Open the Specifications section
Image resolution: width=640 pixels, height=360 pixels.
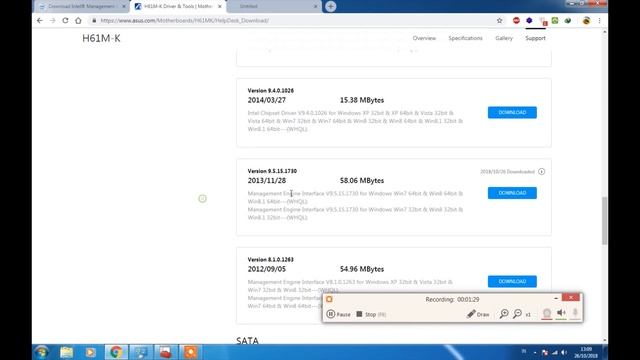[465, 38]
